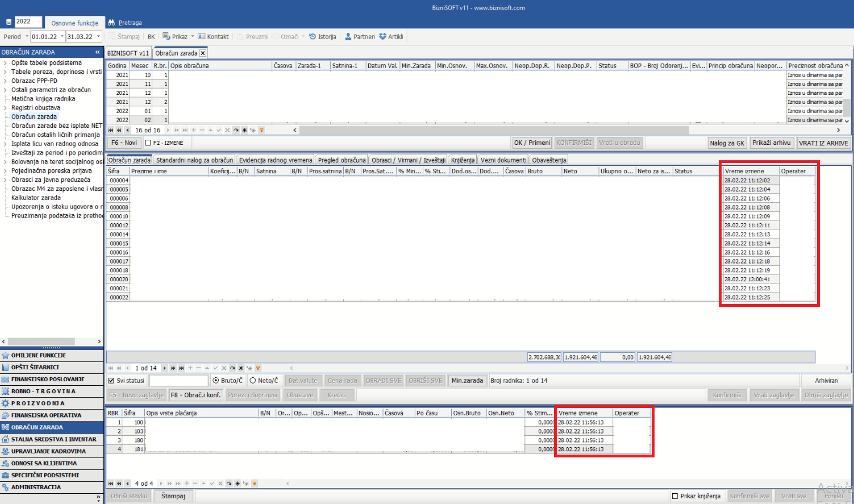This screenshot has height=504, width=854.
Task: Select the Neto/Č radio button
Action: [253, 381]
